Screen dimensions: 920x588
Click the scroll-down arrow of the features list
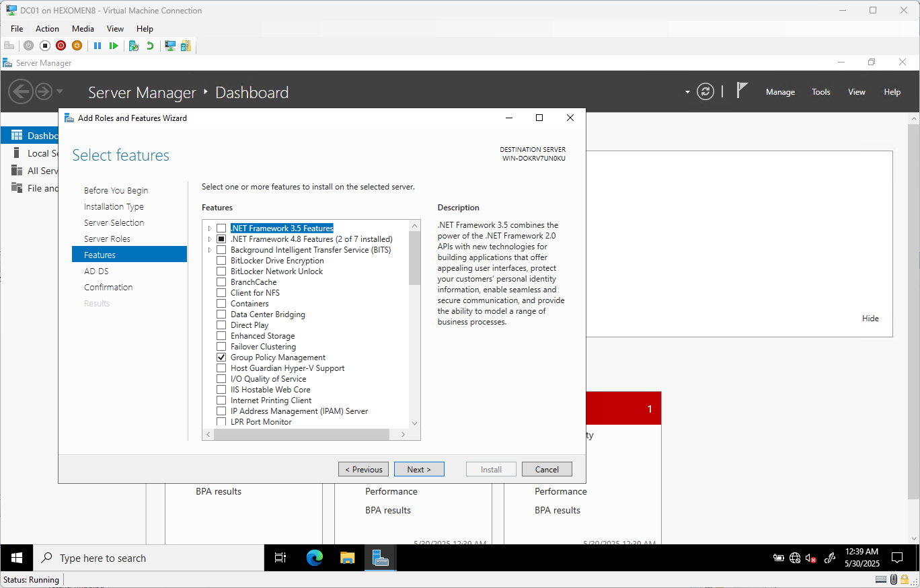(x=414, y=423)
